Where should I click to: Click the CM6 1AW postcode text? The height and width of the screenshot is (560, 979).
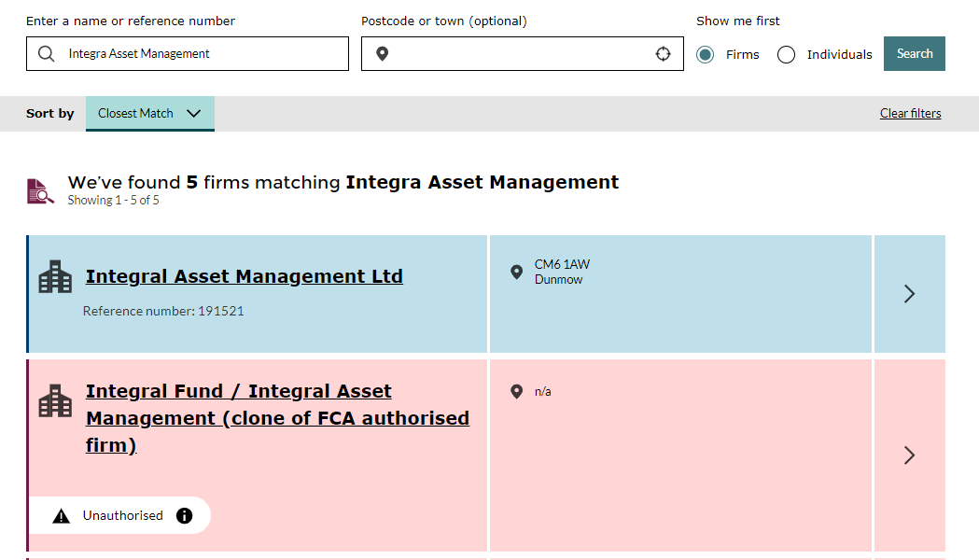(x=562, y=264)
